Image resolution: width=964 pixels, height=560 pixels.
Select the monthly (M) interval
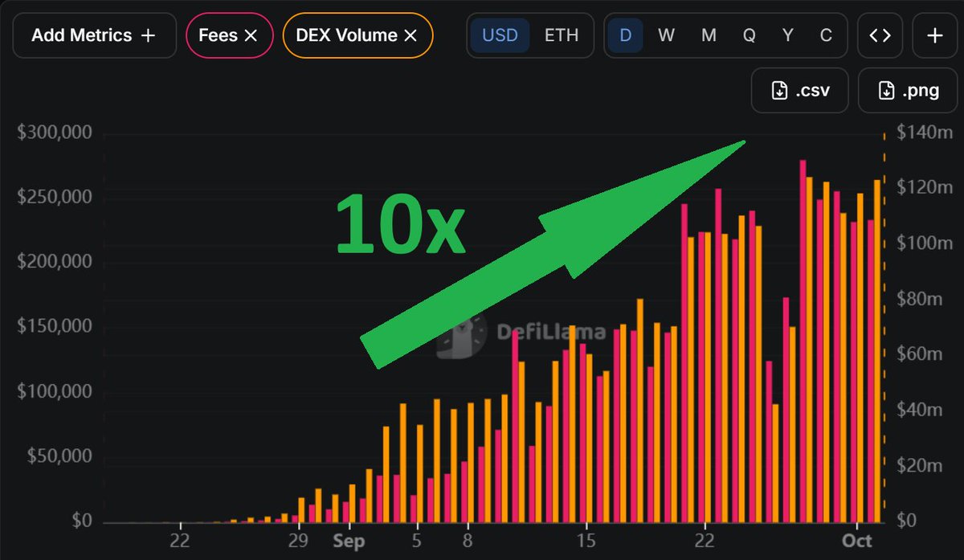pos(708,35)
